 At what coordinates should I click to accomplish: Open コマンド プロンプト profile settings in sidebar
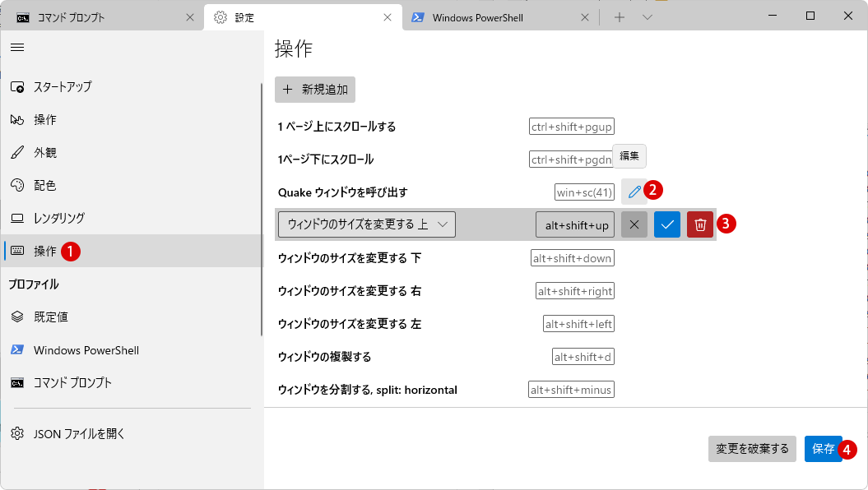coord(131,382)
